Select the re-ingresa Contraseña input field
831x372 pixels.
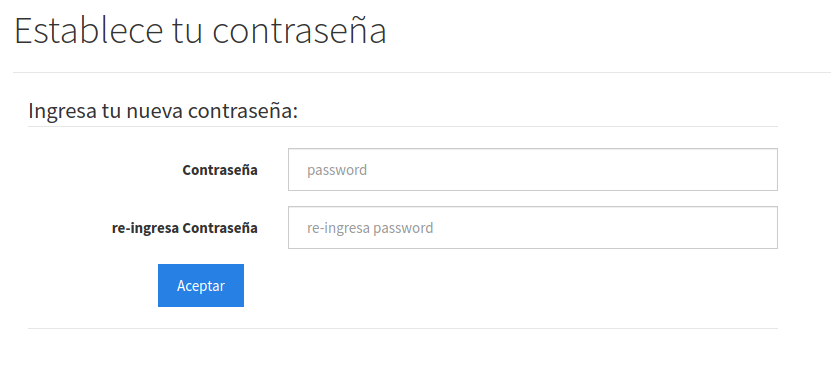click(533, 227)
